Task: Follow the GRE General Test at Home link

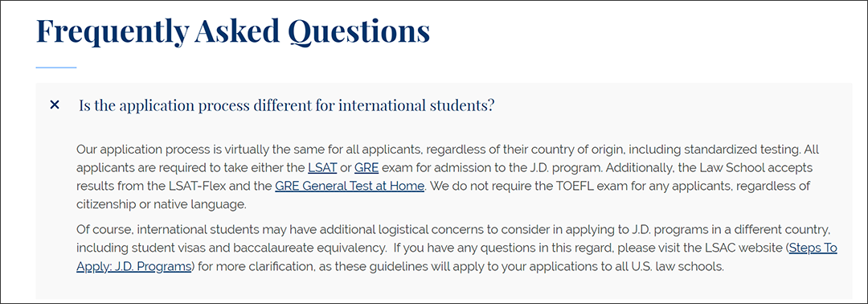Action: tap(350, 186)
